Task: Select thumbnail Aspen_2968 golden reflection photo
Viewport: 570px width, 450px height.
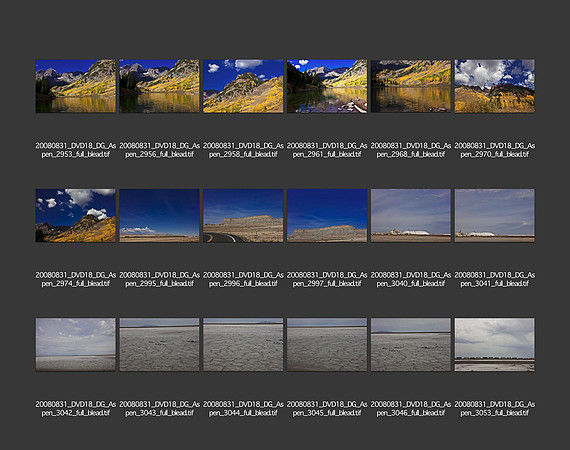Action: pyautogui.click(x=411, y=86)
